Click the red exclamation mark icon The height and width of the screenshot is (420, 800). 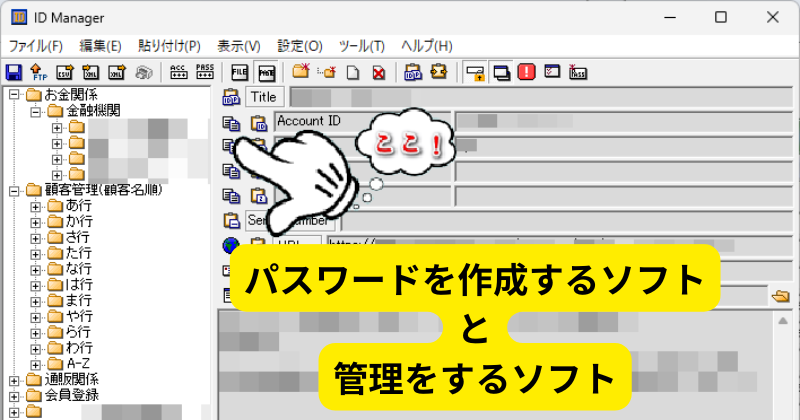pos(526,72)
